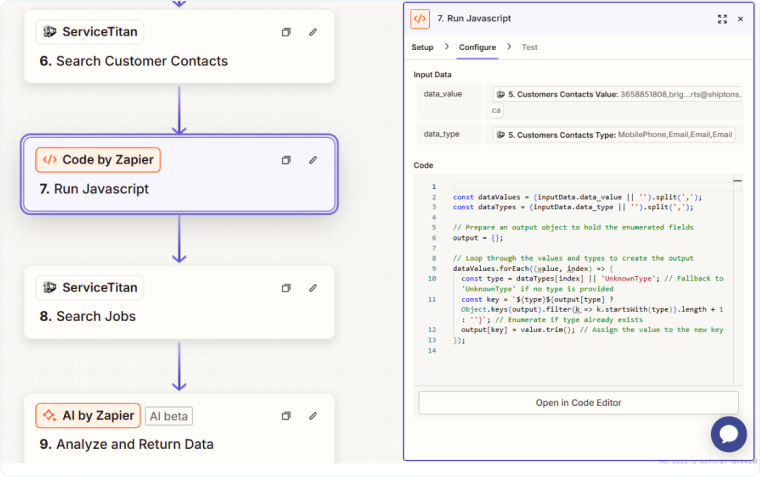Click the 7. Run Javascript panel title

(x=474, y=18)
